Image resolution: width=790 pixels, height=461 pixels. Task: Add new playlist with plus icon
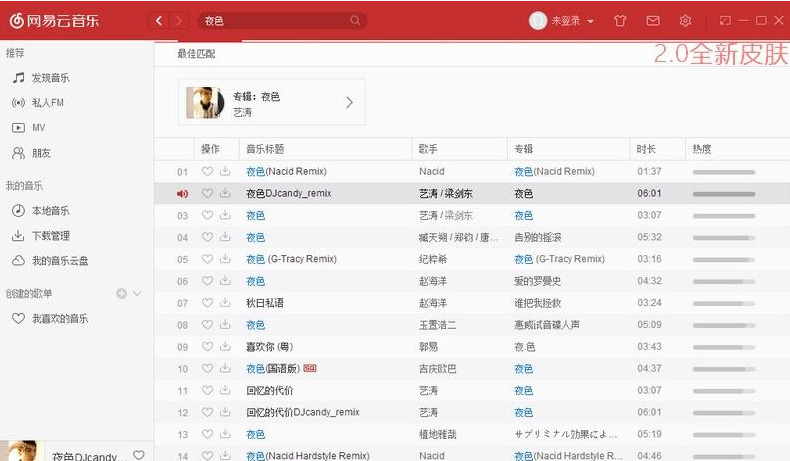pyautogui.click(x=121, y=293)
